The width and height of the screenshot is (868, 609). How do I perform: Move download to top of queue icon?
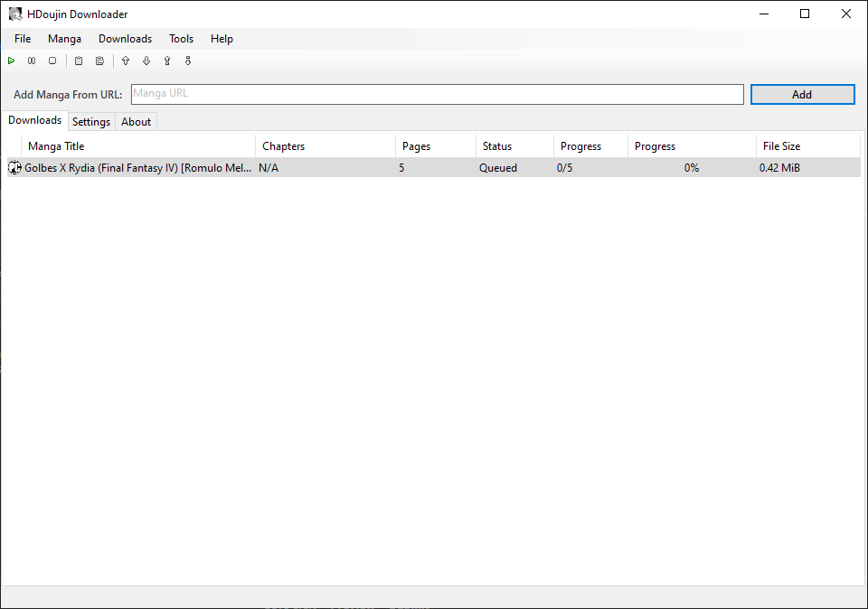pos(167,61)
